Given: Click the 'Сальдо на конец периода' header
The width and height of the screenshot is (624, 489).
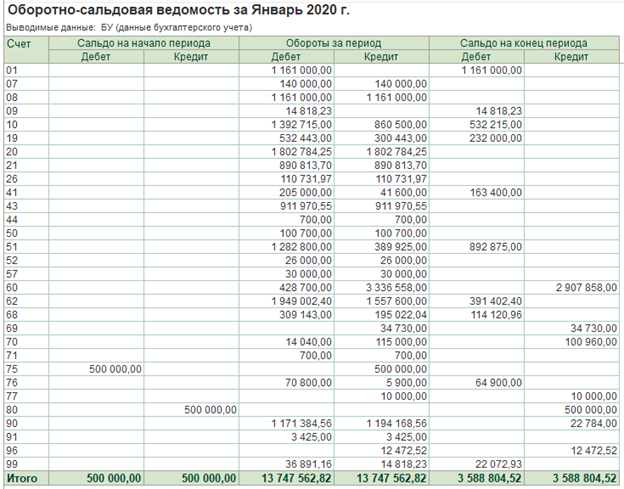Looking at the screenshot, I should point(523,44).
